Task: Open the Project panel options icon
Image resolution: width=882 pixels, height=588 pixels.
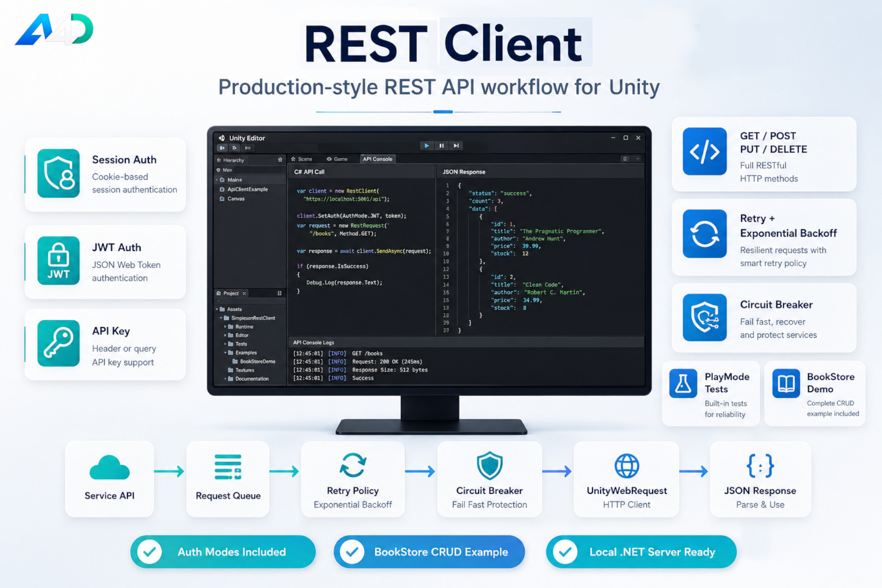Action: coord(280,294)
